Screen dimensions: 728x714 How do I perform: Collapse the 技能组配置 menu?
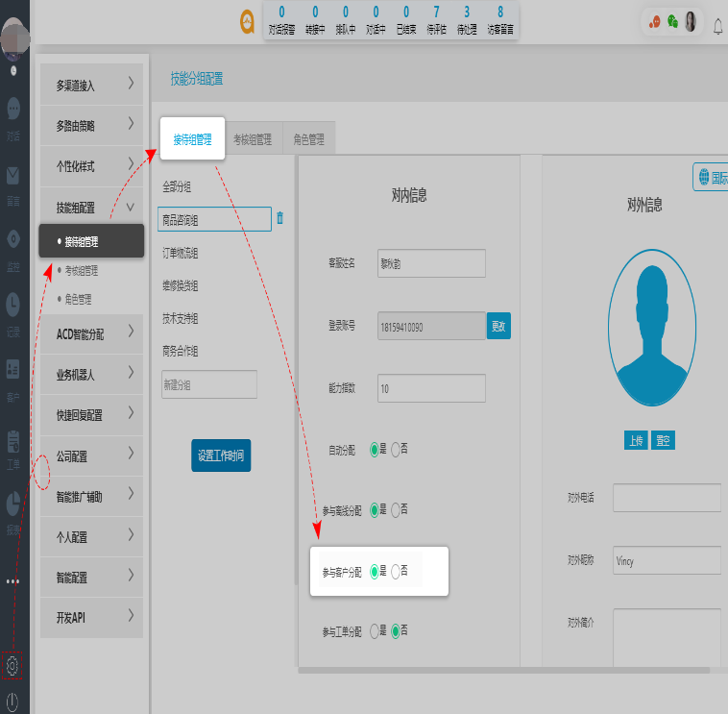click(91, 208)
